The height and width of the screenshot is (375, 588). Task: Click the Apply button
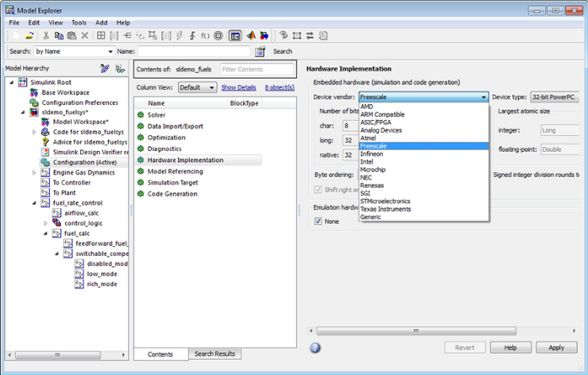[x=556, y=348]
